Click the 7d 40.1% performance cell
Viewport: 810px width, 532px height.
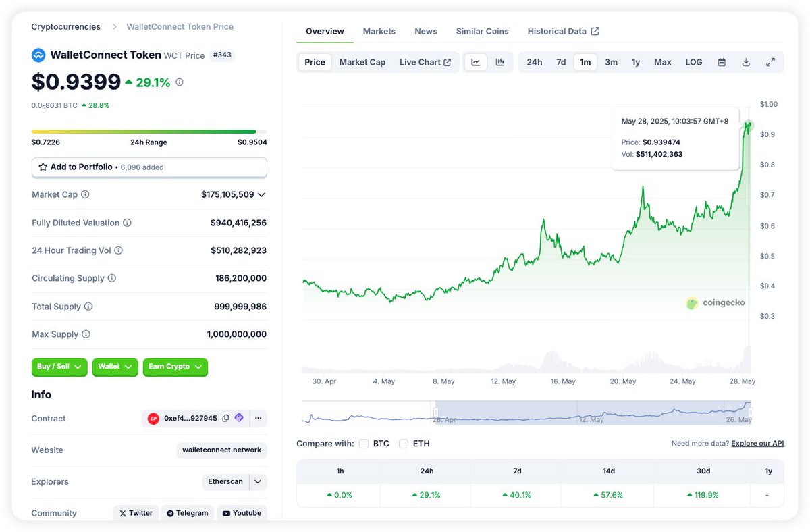pyautogui.click(x=516, y=495)
